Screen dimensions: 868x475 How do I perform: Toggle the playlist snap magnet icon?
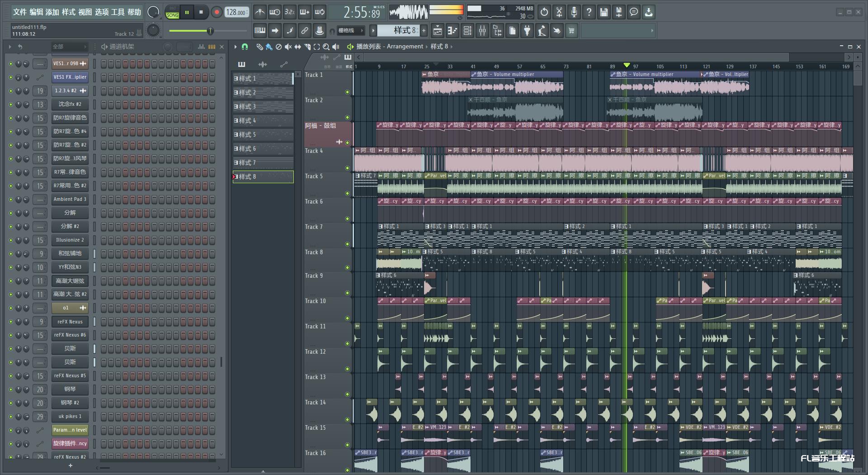click(245, 47)
